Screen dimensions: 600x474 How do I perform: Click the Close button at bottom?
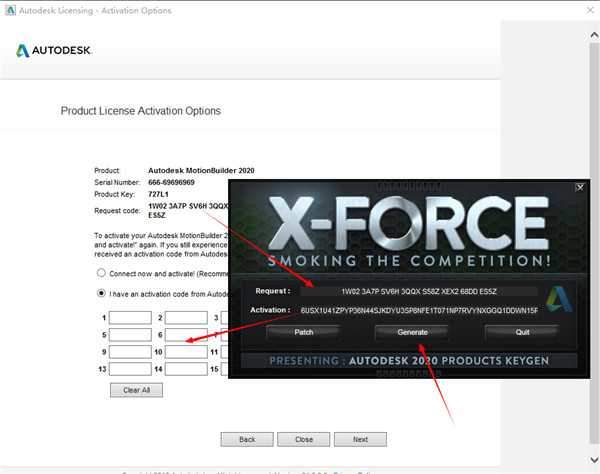click(x=304, y=440)
